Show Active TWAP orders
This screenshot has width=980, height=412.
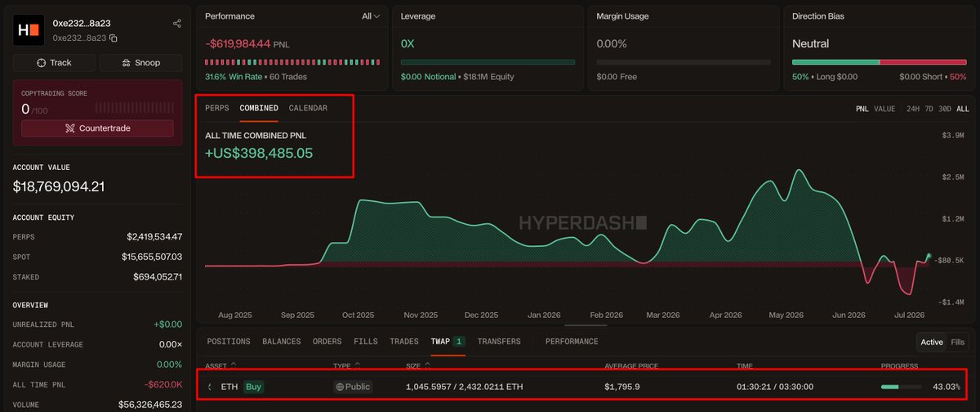pyautogui.click(x=932, y=342)
